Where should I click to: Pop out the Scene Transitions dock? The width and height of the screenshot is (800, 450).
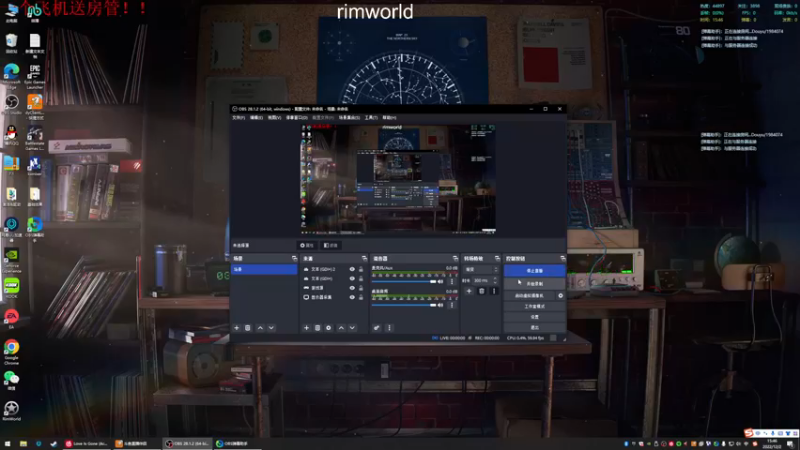click(497, 258)
